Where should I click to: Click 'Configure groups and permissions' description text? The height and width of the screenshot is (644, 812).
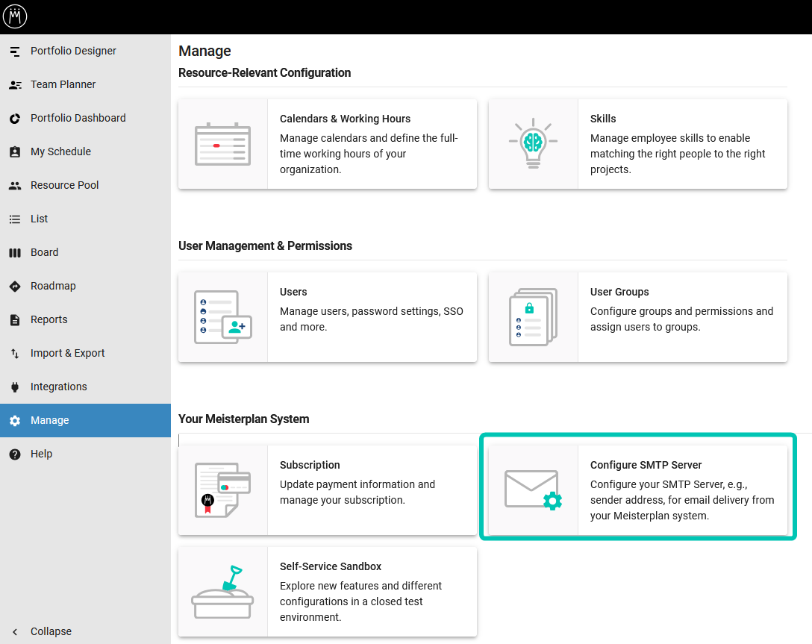681,319
